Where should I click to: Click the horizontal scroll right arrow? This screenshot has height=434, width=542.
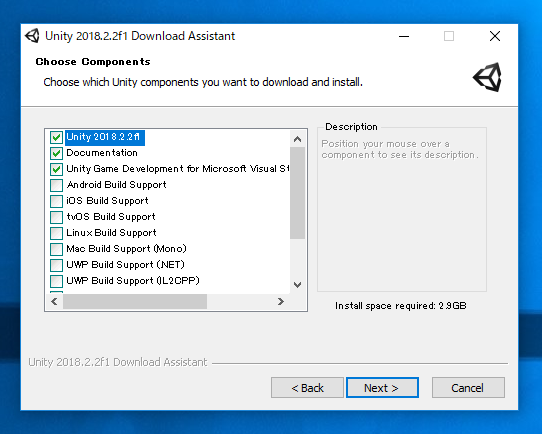tap(281, 302)
